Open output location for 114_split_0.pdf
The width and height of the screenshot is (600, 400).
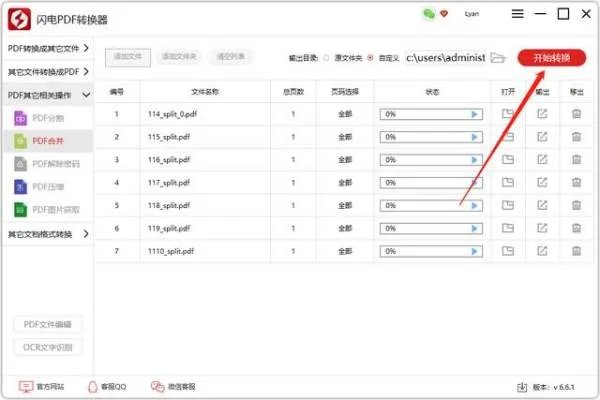542,114
